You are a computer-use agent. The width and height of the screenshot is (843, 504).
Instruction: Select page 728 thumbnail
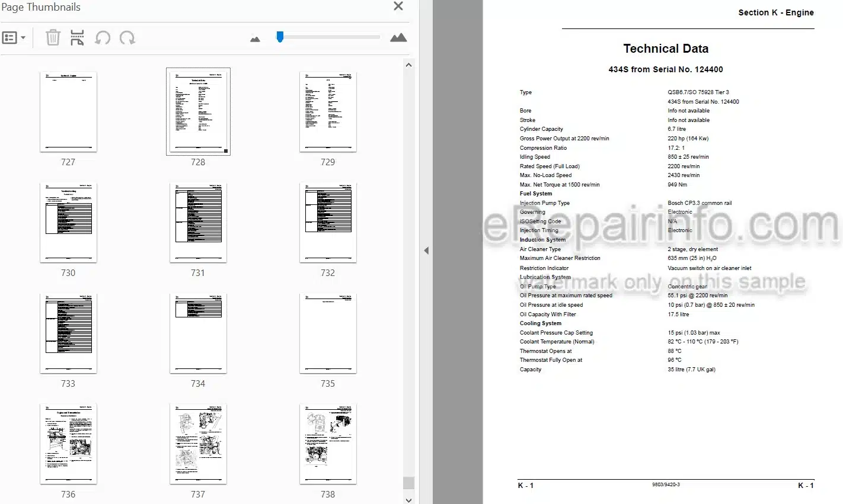[x=198, y=112]
